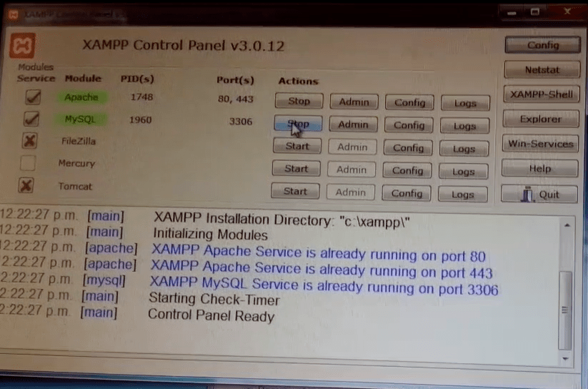Open Explorer from side panel
This screenshot has height=389, width=588.
(541, 119)
